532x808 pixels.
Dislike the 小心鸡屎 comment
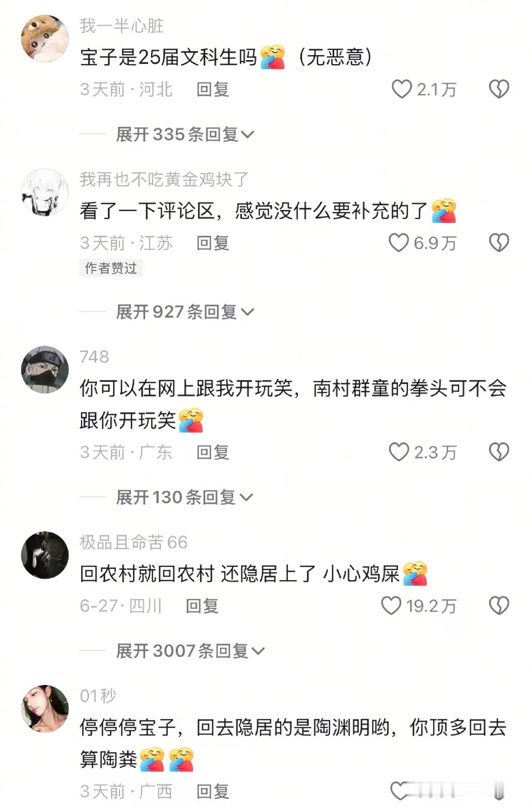click(499, 605)
